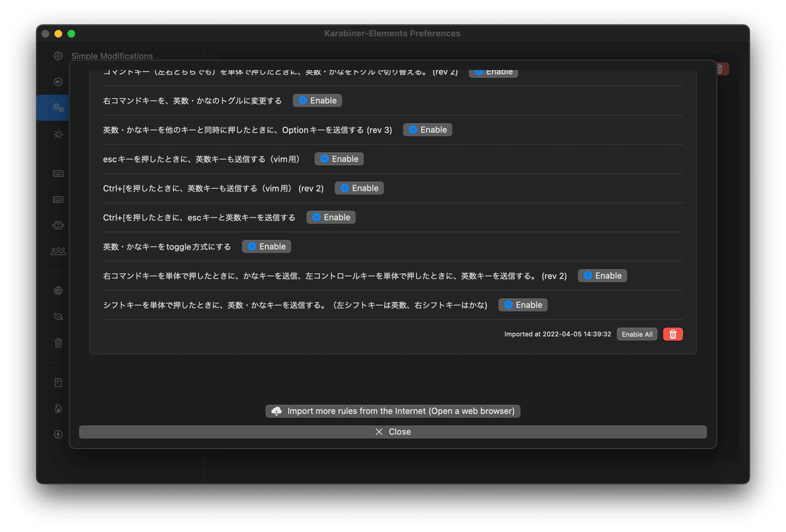Screen dimensions: 786x532
Task: Open the lightning bolt icon in sidebar
Action: [58, 434]
